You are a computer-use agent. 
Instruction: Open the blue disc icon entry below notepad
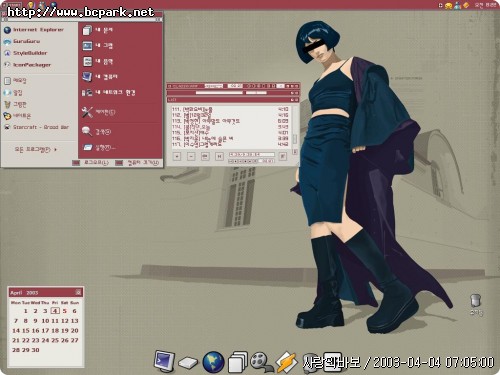7,92
